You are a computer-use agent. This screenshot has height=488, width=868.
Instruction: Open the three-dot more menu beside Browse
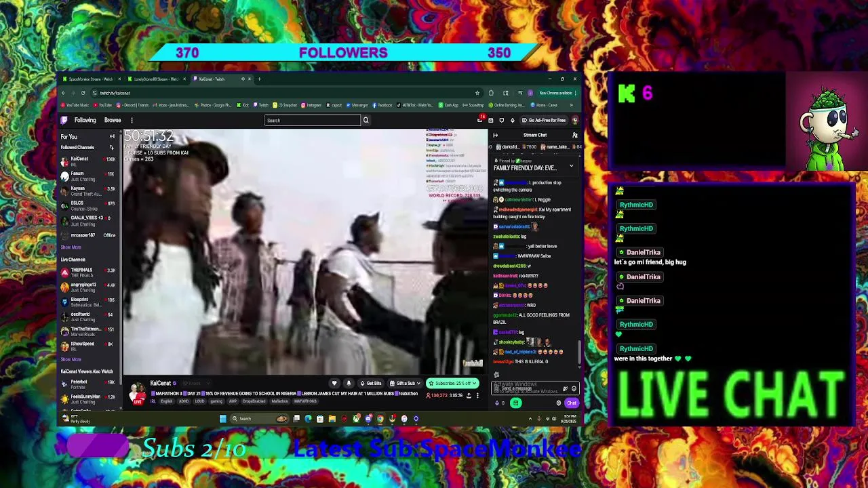pos(132,120)
